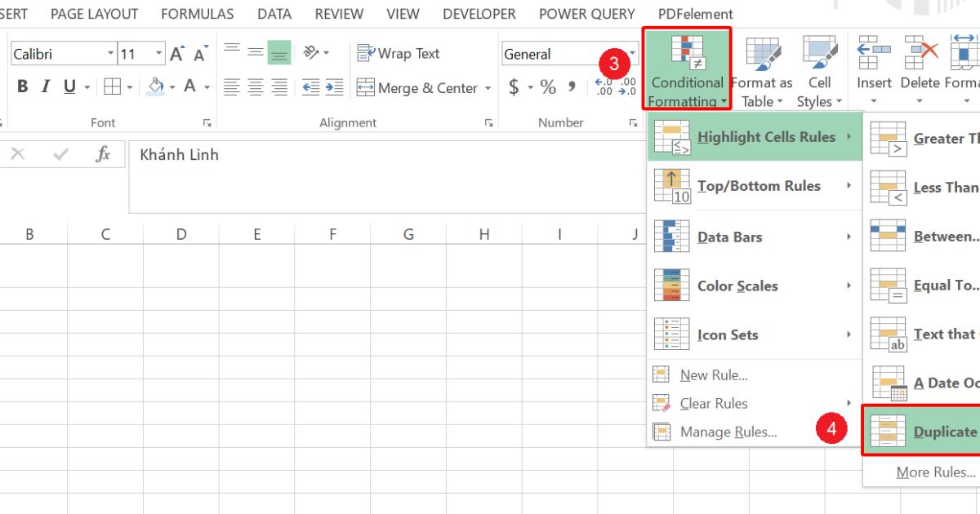The height and width of the screenshot is (514, 980).
Task: Select Duplicate Values rule
Action: tap(938, 432)
